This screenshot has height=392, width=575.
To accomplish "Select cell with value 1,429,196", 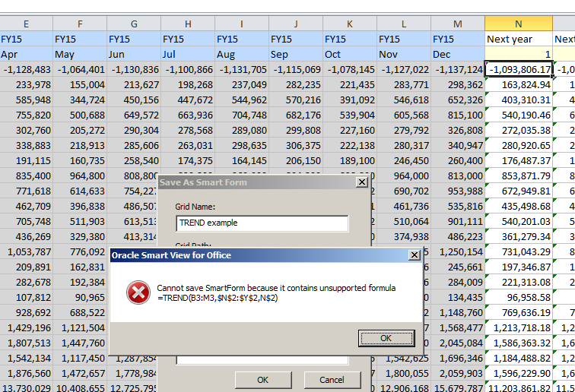I will [27, 328].
